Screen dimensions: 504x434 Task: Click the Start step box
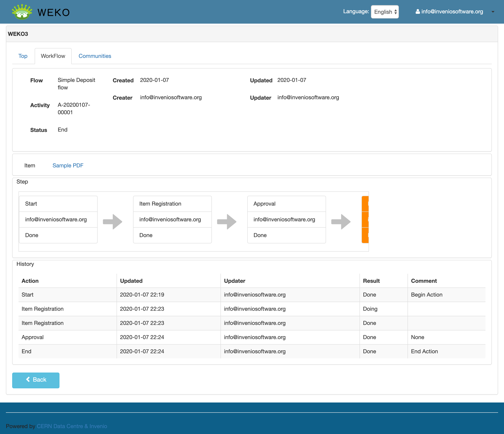click(58, 219)
